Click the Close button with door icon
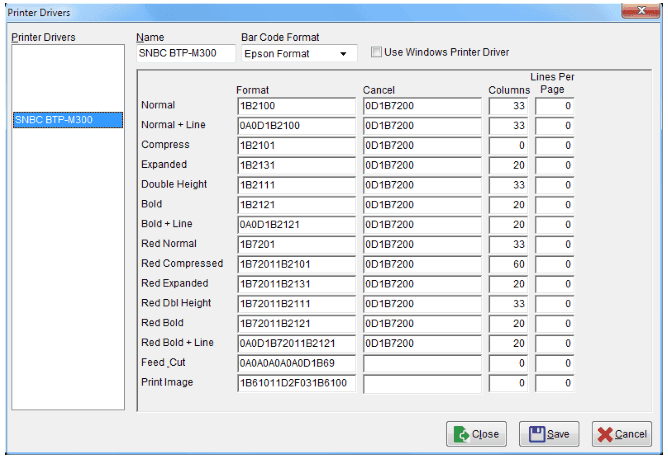This screenshot has height=460, width=668. click(476, 434)
